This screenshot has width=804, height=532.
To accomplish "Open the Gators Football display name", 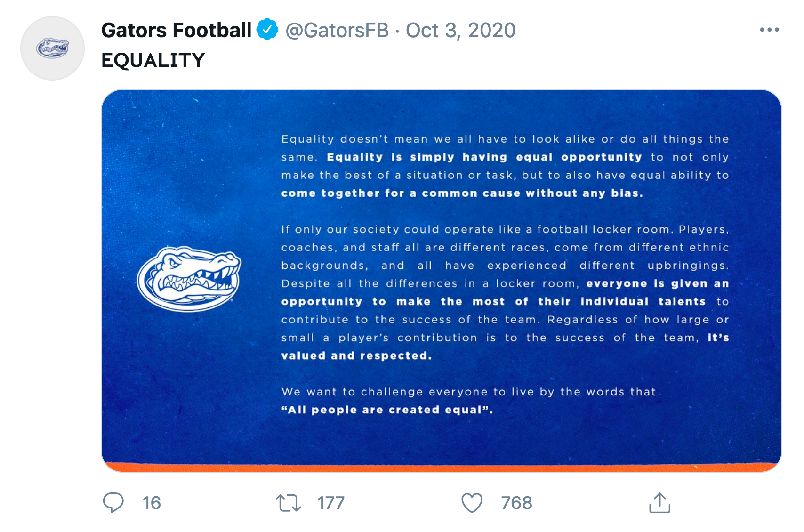I will tap(177, 30).
